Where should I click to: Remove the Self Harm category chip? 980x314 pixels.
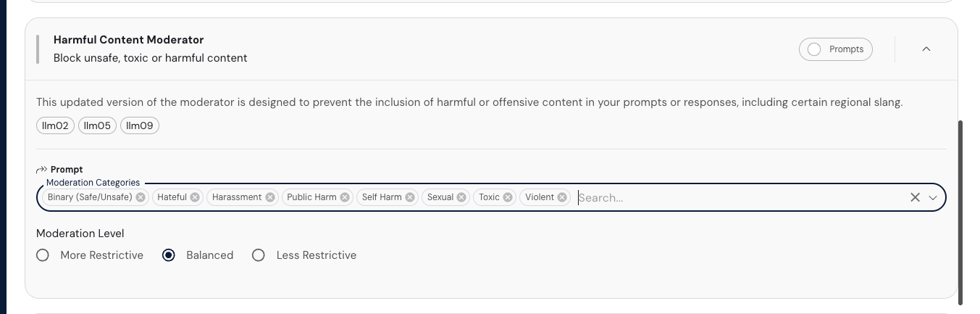(x=410, y=197)
